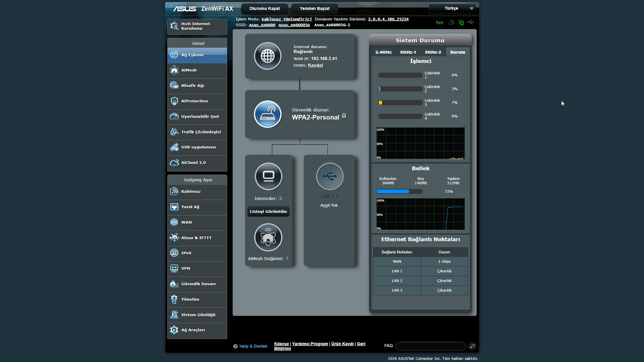Open Alexa & IFTTT page
The height and width of the screenshot is (362, 644).
tap(197, 238)
